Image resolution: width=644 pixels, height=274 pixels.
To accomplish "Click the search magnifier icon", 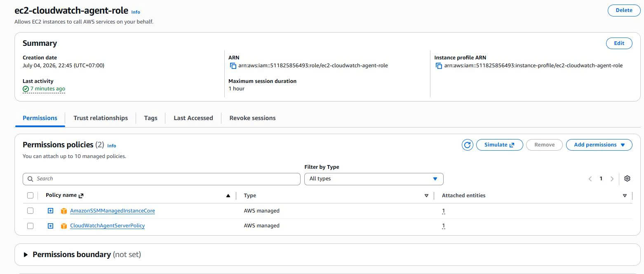I will [x=30, y=179].
